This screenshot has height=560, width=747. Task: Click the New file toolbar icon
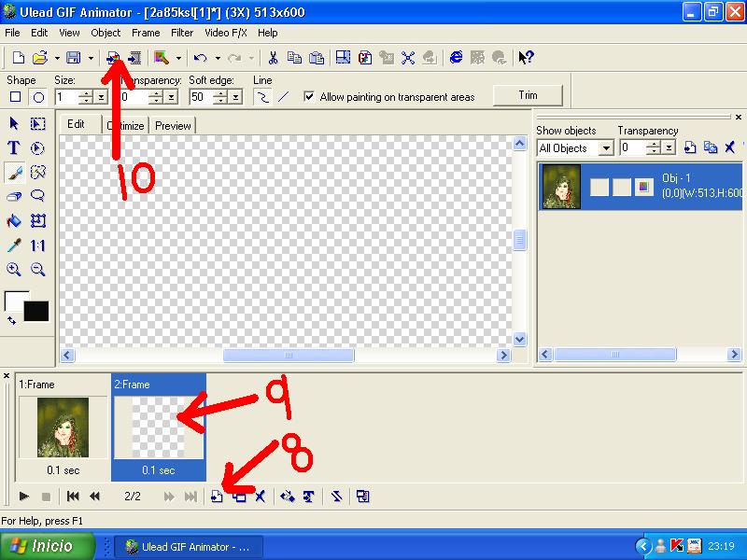coord(18,58)
